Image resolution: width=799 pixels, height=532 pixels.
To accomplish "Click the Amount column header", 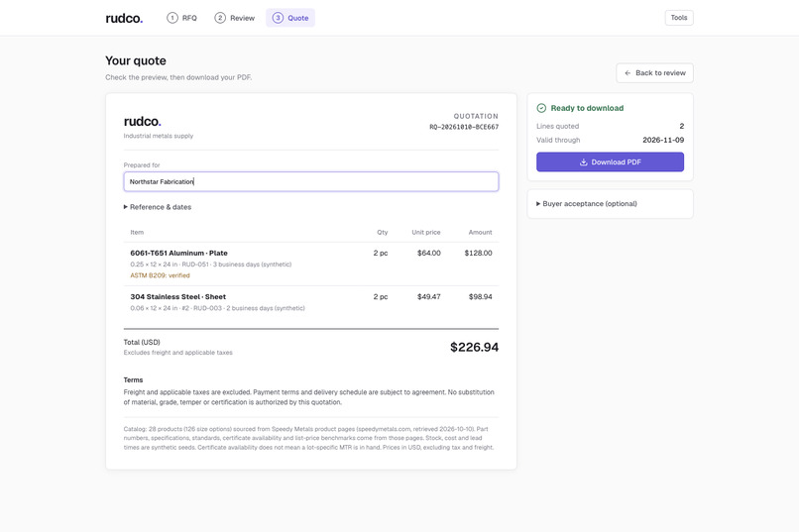I will 480,232.
